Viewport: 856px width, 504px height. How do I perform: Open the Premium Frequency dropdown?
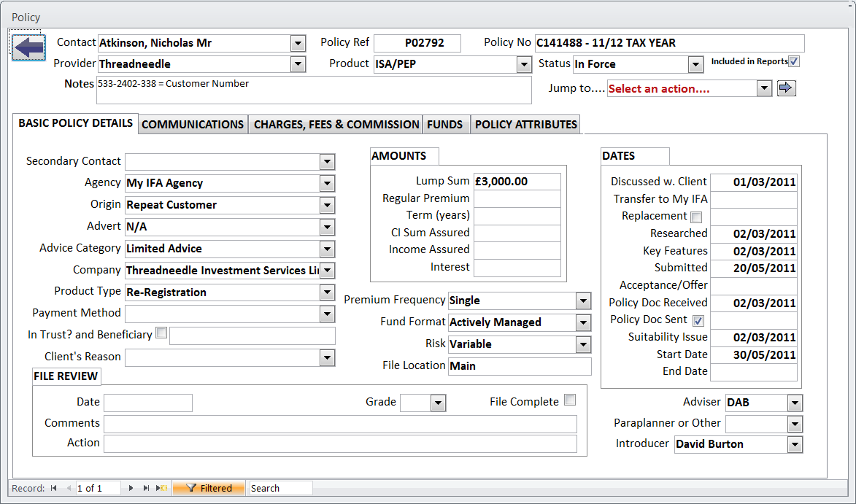583,301
